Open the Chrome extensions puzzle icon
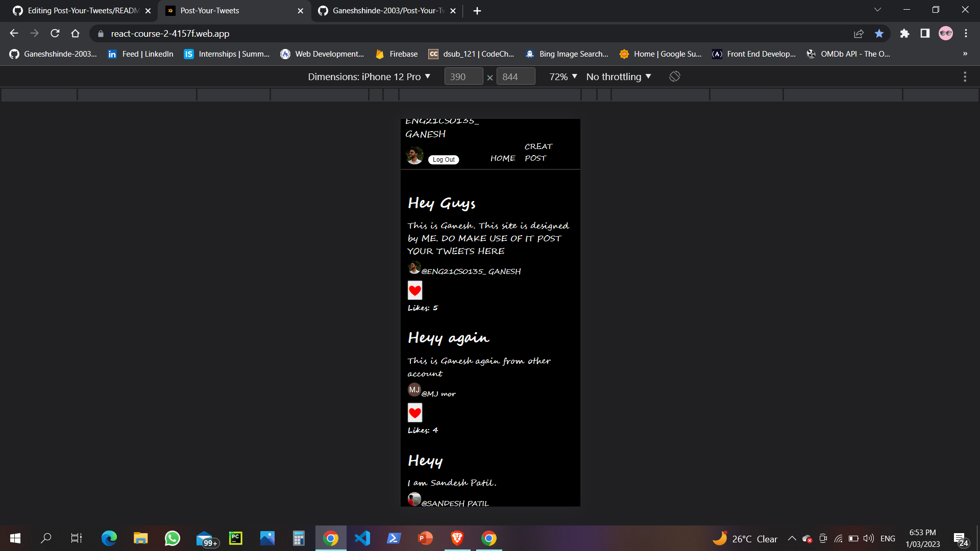The width and height of the screenshot is (980, 551). [x=904, y=34]
